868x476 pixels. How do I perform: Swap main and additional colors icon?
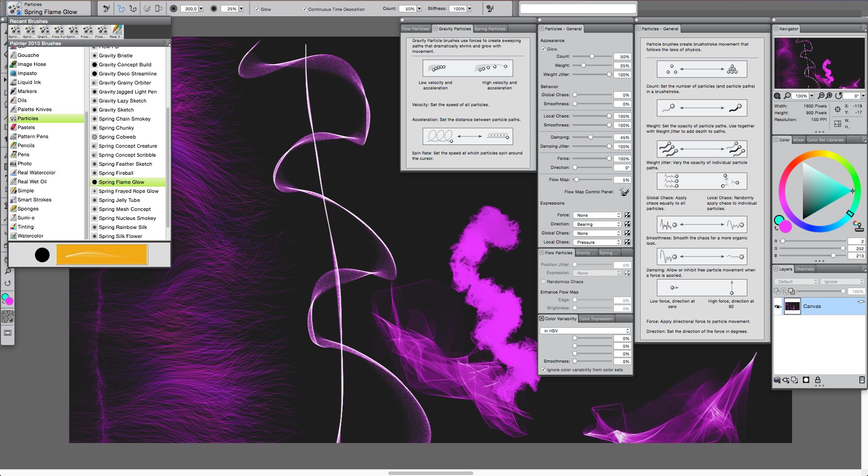(777, 229)
